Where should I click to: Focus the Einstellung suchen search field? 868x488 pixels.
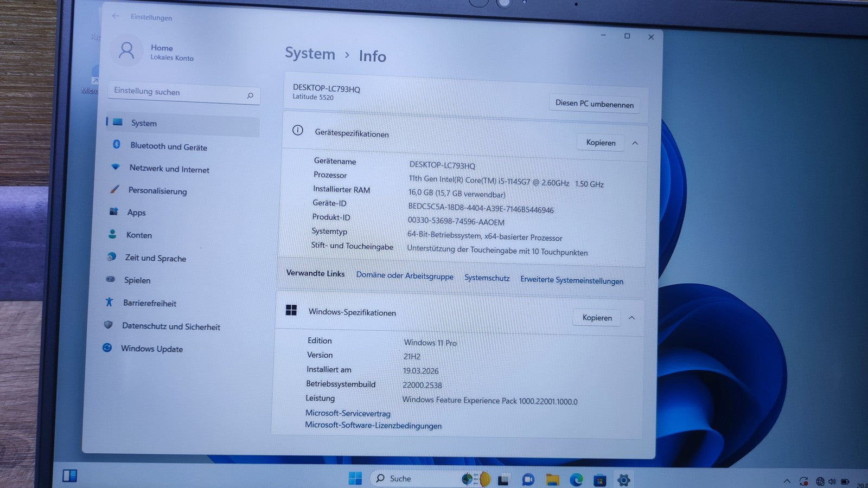pyautogui.click(x=184, y=93)
